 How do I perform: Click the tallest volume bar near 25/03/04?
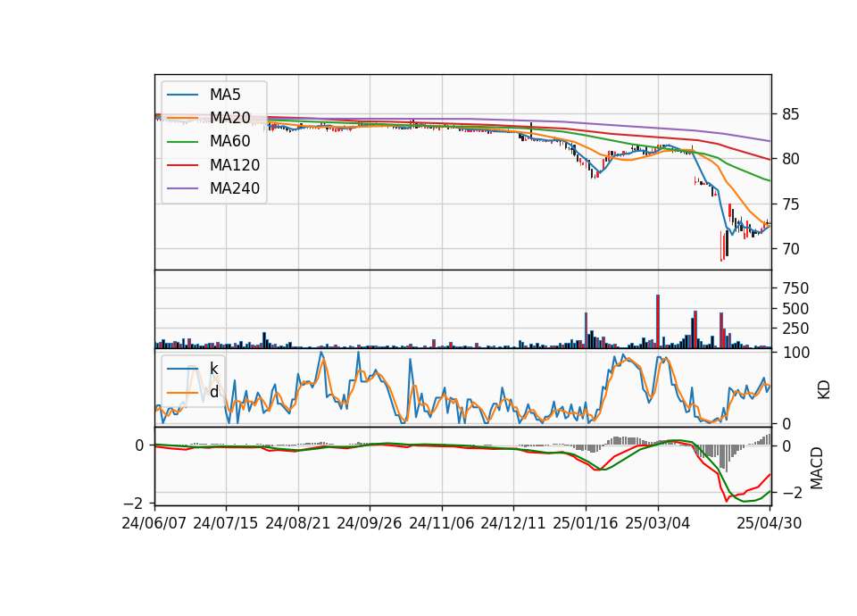point(658,321)
